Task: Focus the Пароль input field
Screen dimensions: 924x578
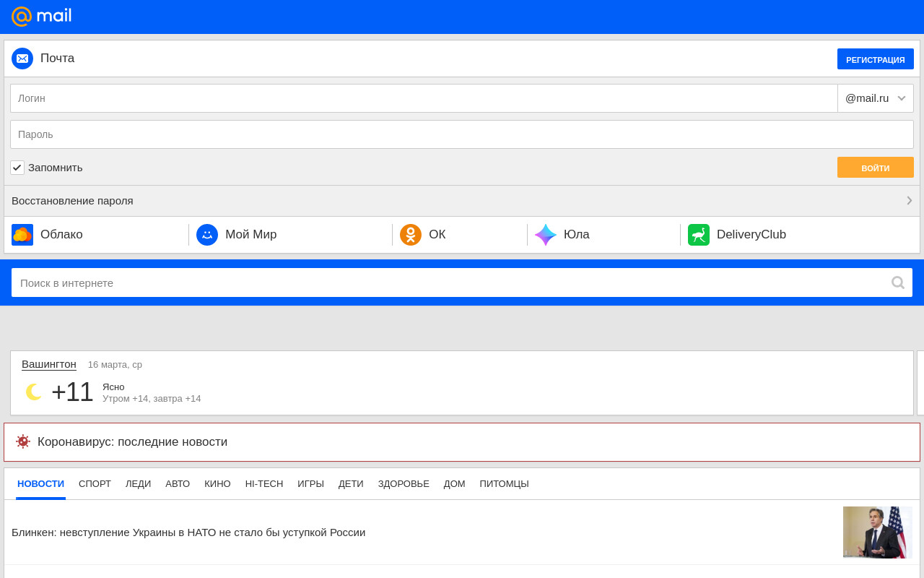Action: coord(462,134)
